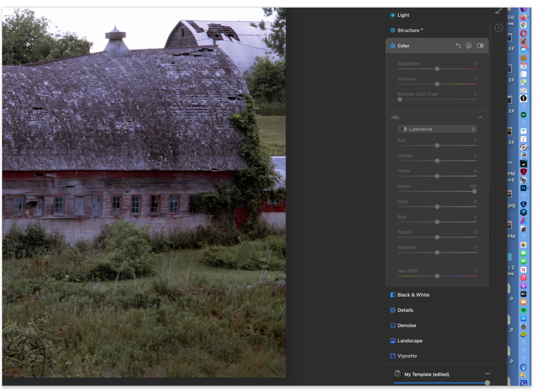Open the Details tool

point(405,310)
